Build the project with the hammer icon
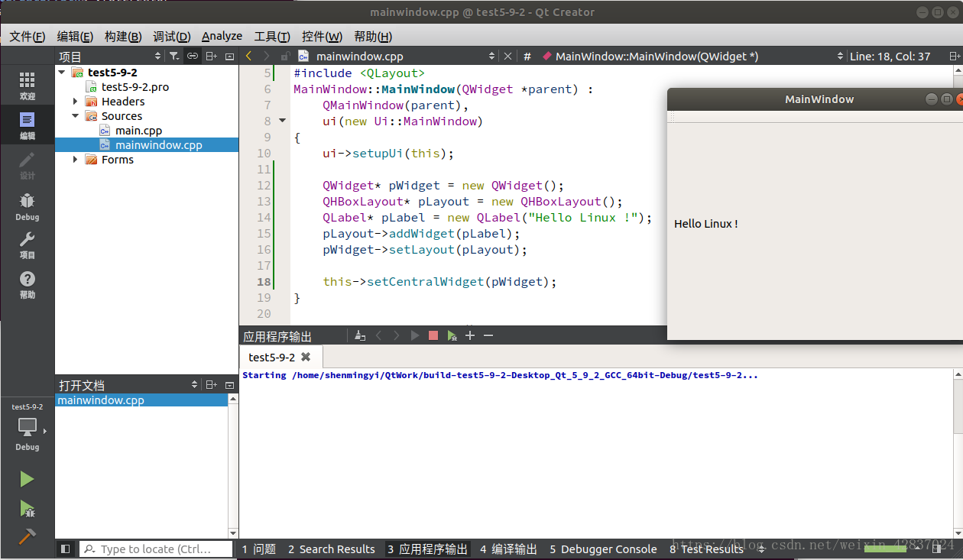The image size is (963, 560). point(28,537)
